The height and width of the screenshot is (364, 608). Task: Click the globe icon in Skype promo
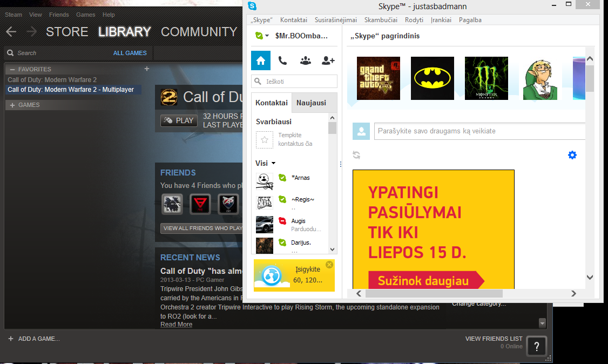click(272, 275)
